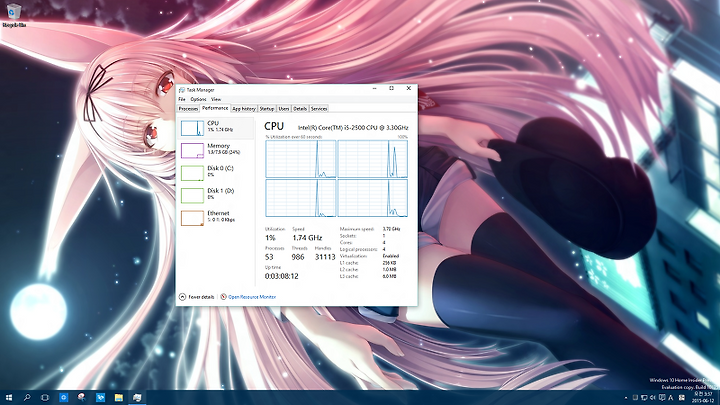Image resolution: width=720 pixels, height=405 pixels.
Task: Open Action Center notifications tray icon
Action: pos(662,398)
